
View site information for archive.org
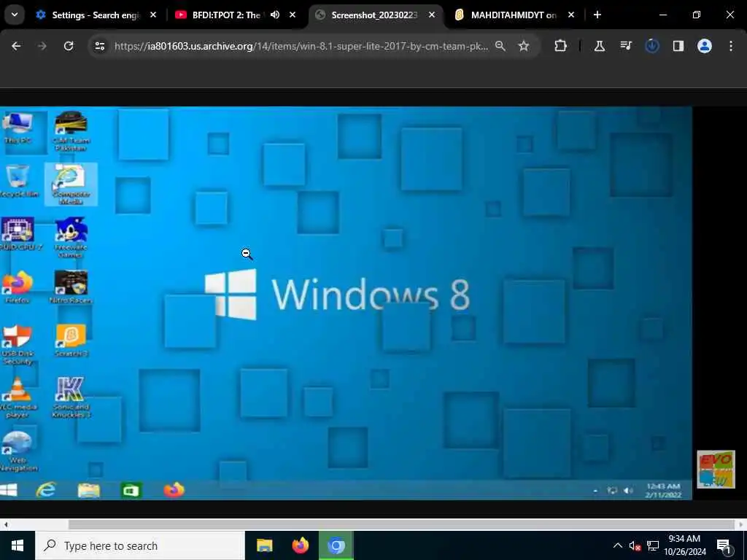pos(99,46)
